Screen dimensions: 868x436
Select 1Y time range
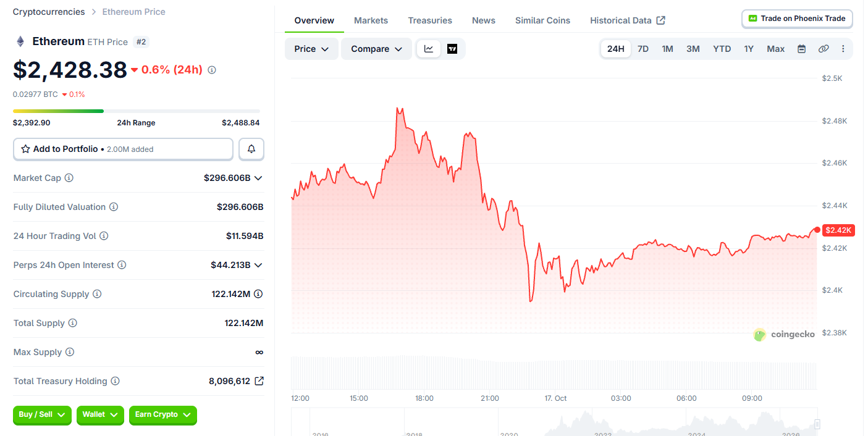749,49
